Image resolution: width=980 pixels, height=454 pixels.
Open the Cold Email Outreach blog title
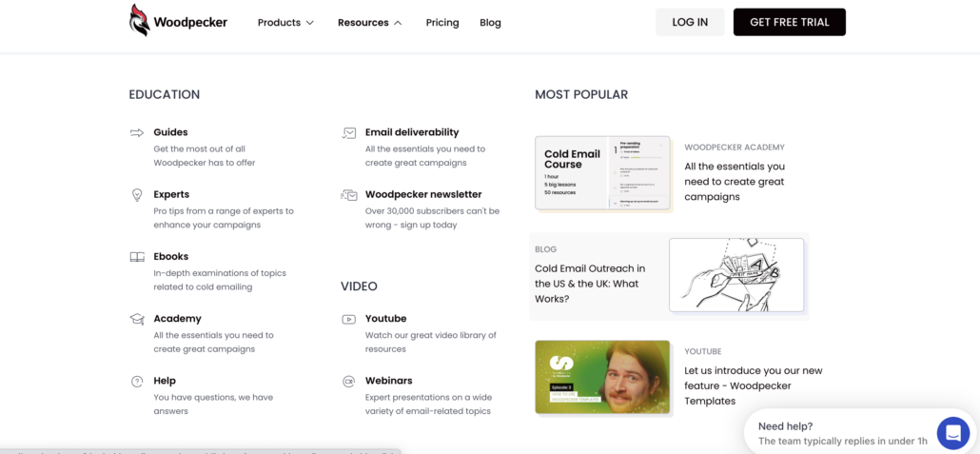(x=590, y=284)
